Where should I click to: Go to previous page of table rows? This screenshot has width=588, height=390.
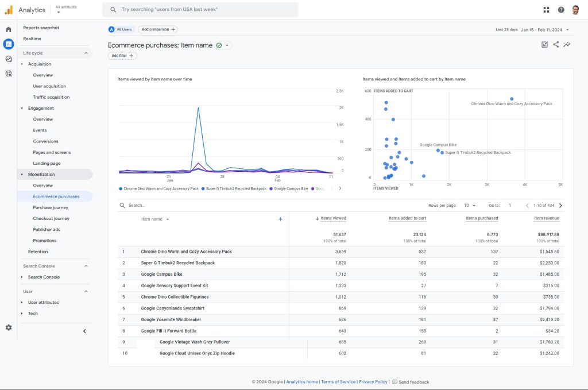527,206
